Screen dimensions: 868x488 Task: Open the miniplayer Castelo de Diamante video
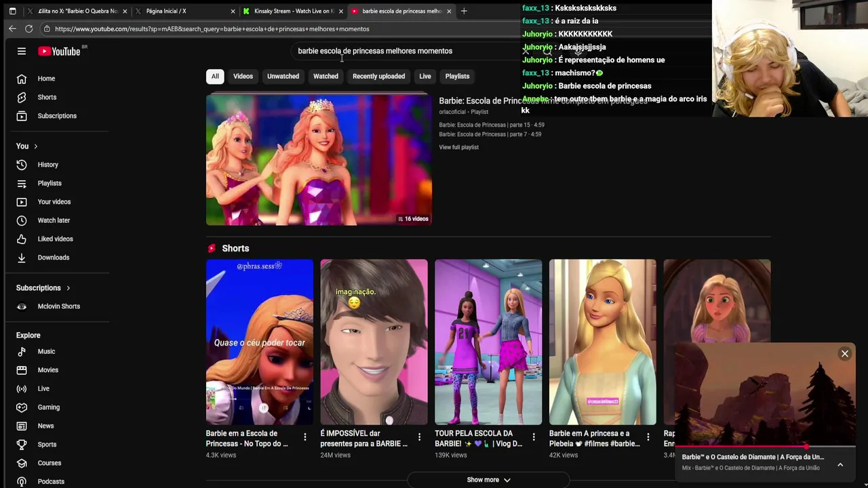766,396
